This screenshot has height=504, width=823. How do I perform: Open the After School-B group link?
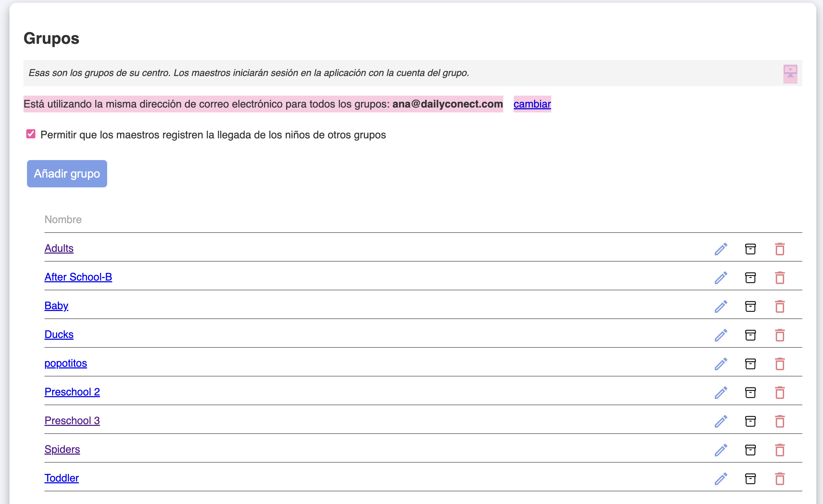(x=78, y=277)
